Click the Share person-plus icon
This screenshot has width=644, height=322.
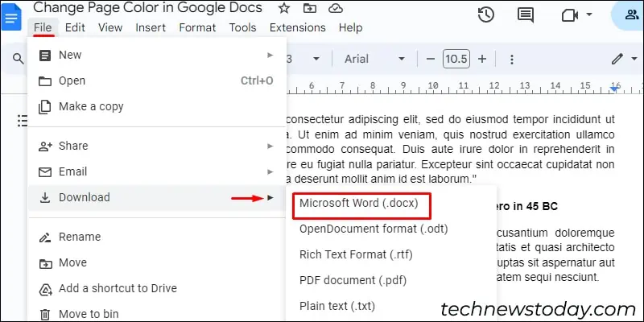pos(45,147)
